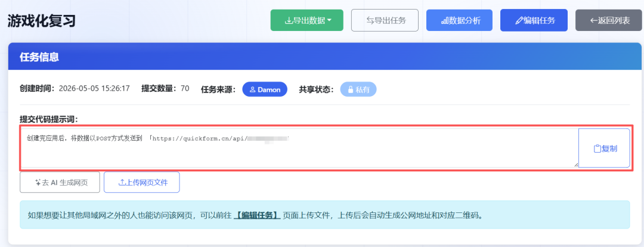Image resolution: width=644 pixels, height=247 pixels.
Task: Go back with 返回列表 button
Action: [x=608, y=20]
